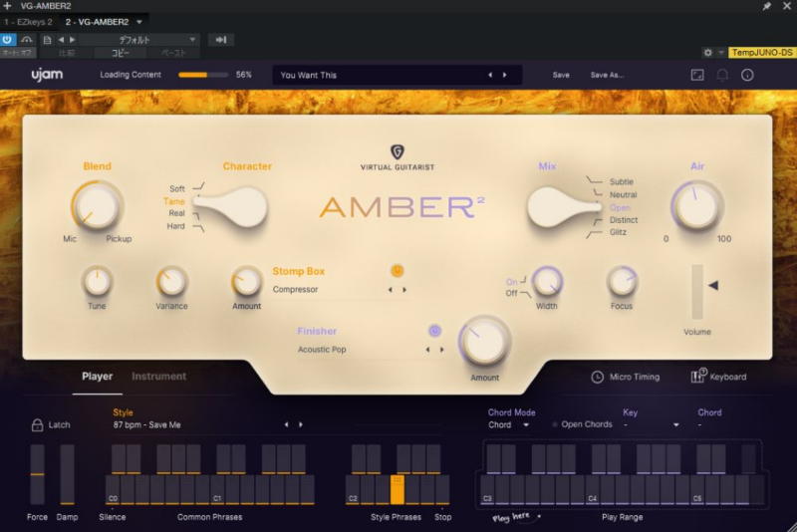
Task: Click the plugin bypass power icon
Action: coord(8,40)
